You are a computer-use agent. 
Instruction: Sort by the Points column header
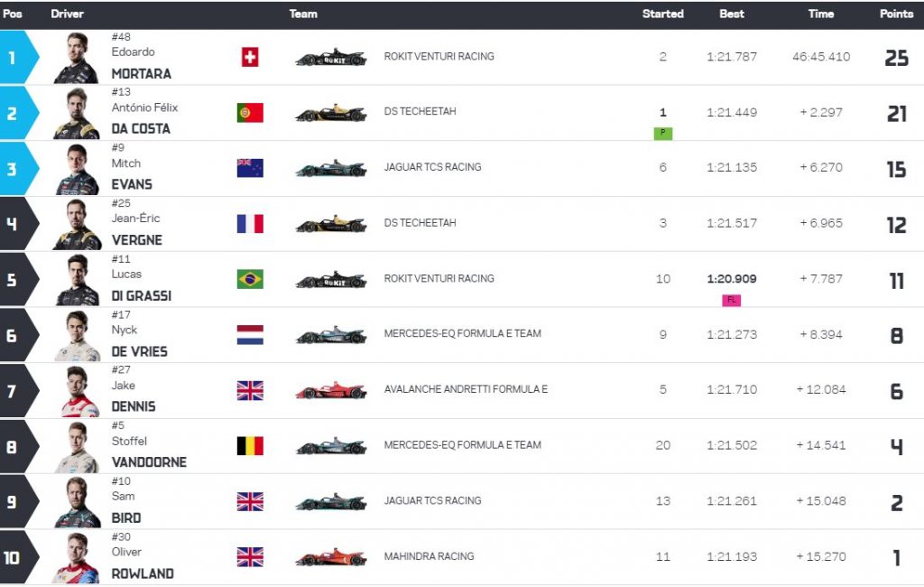click(x=896, y=14)
